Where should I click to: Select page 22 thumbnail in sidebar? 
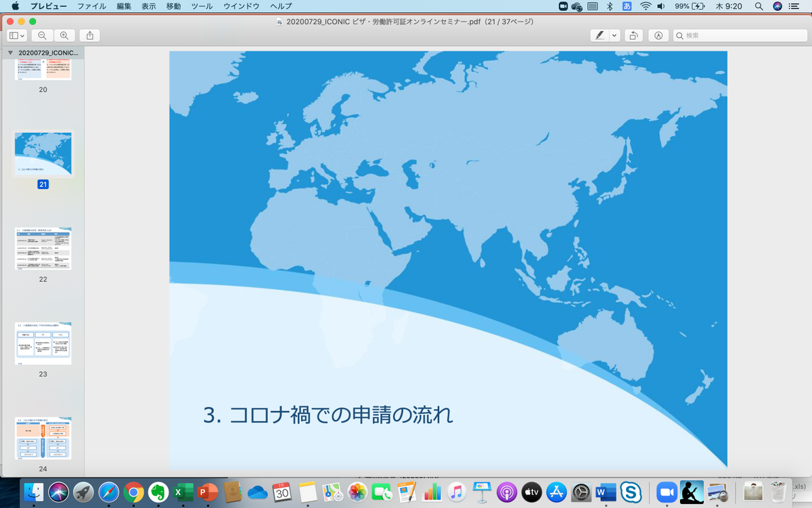click(43, 249)
